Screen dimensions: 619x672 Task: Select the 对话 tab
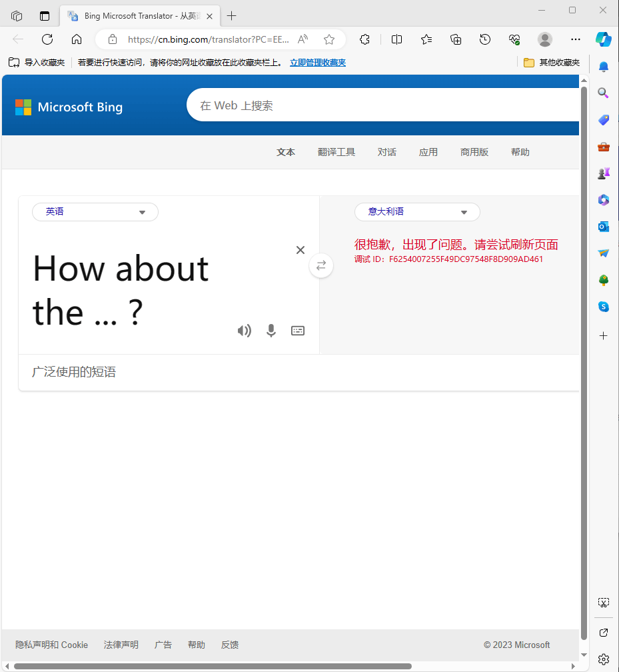387,152
